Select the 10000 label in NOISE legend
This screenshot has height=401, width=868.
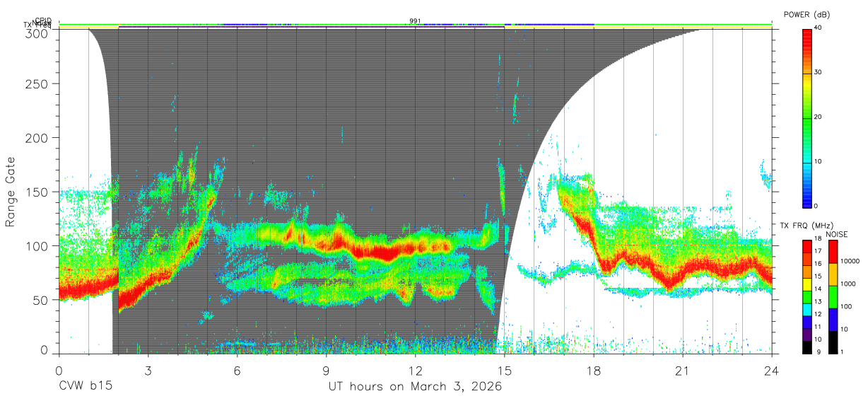click(850, 262)
